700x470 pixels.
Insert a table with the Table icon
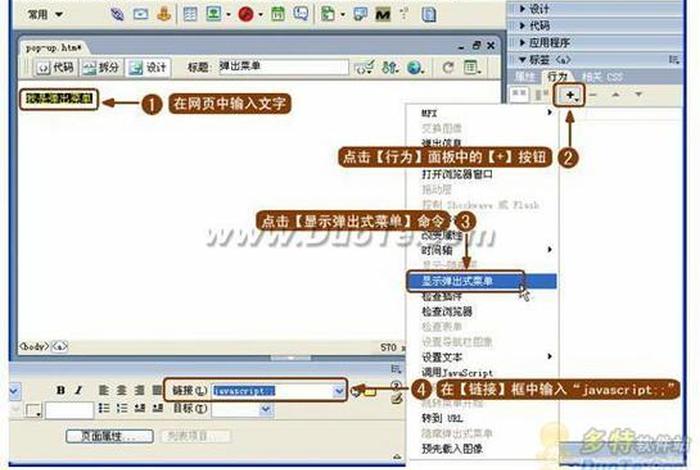(x=190, y=14)
